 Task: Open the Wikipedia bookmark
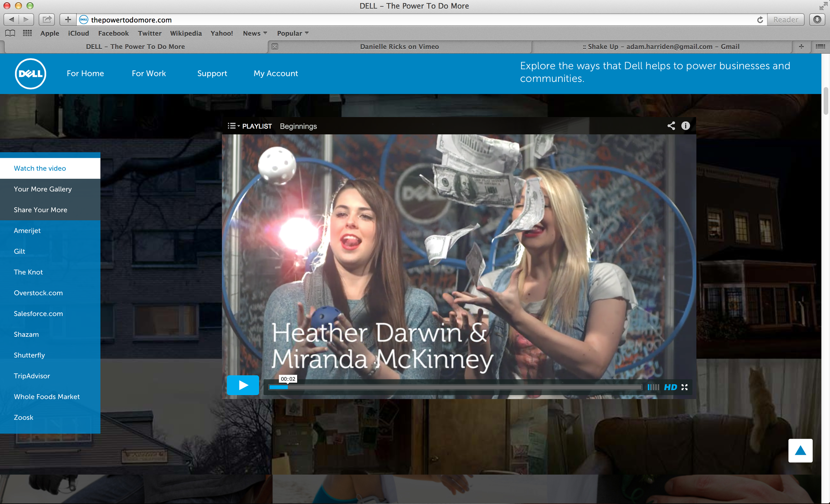186,33
